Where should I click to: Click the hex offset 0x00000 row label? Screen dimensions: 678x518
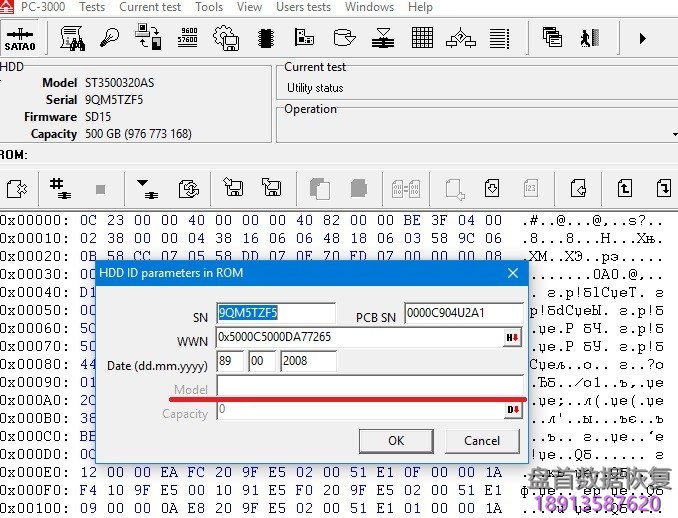pos(35,221)
